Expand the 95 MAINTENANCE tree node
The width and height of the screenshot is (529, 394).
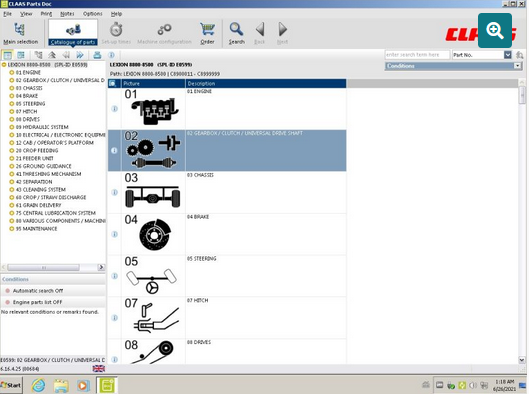pyautogui.click(x=12, y=228)
